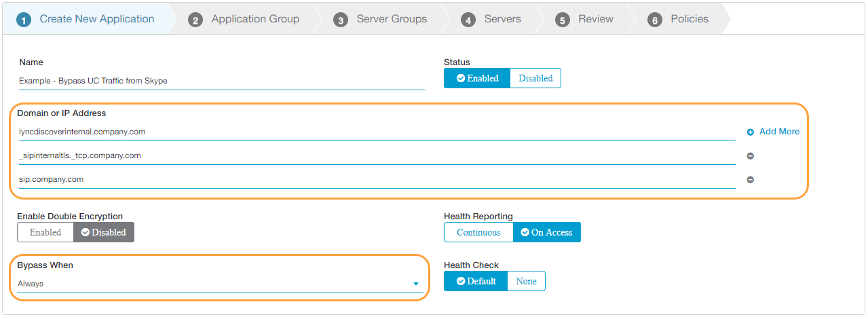Click the Add More link text
868x319 pixels.
pos(779,132)
